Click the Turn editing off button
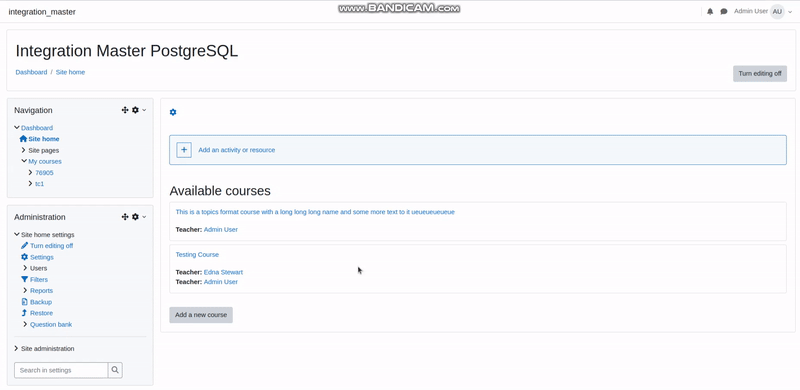 (x=760, y=74)
